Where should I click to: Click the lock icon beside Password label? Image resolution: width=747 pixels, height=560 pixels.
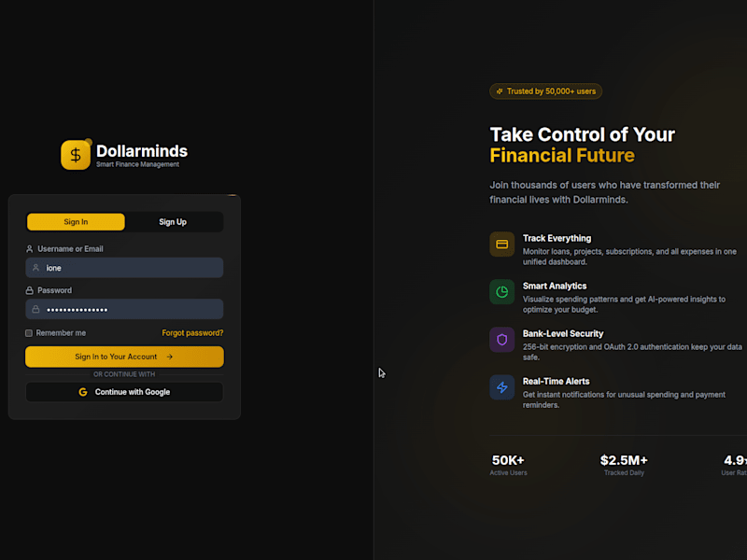[x=30, y=290]
